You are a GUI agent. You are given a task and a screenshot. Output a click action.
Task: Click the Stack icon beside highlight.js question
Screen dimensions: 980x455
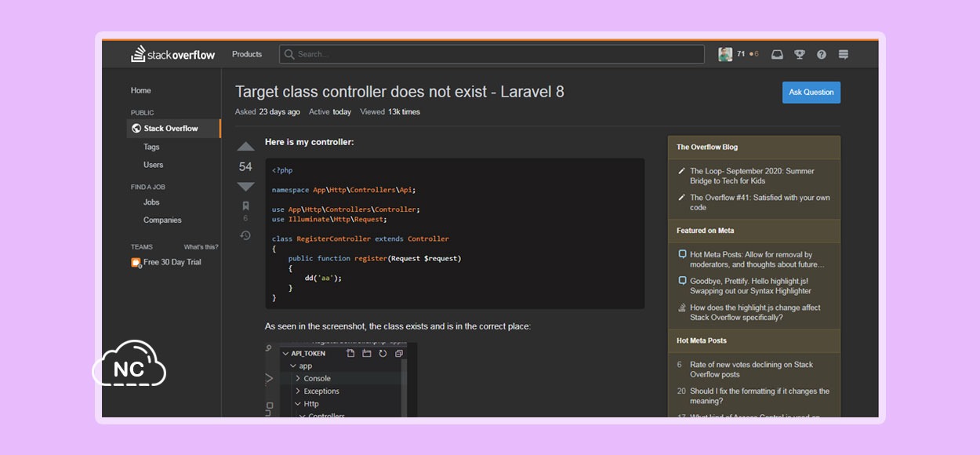click(682, 308)
